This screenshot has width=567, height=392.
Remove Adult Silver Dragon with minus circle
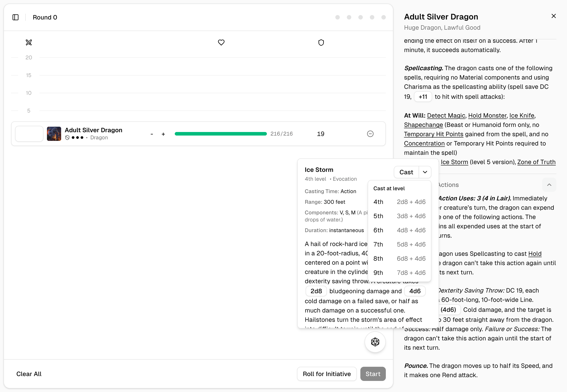(x=370, y=134)
